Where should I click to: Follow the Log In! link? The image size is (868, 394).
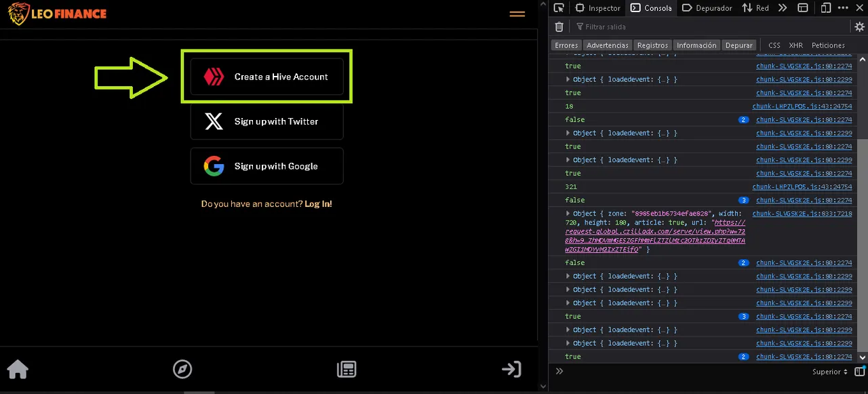coord(318,203)
